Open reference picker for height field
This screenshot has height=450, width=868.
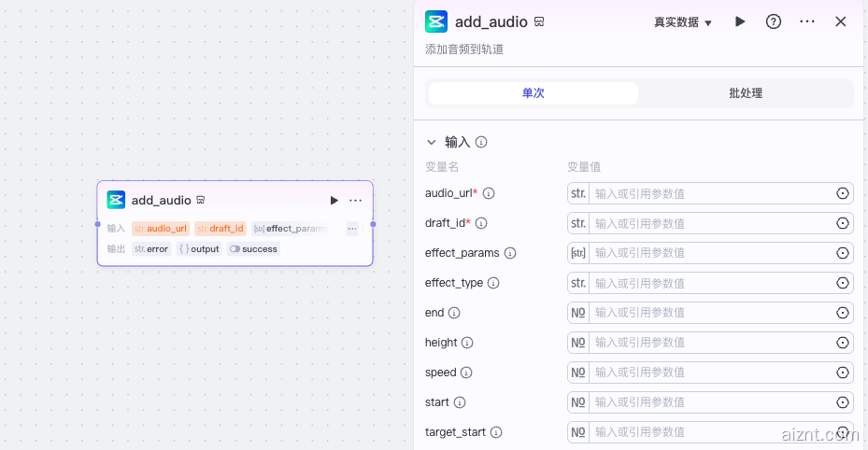[x=842, y=343]
